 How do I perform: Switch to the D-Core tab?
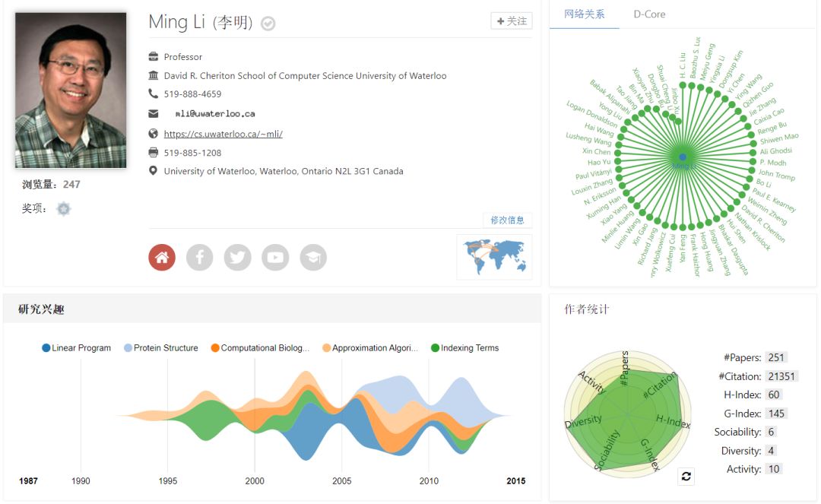click(x=649, y=14)
